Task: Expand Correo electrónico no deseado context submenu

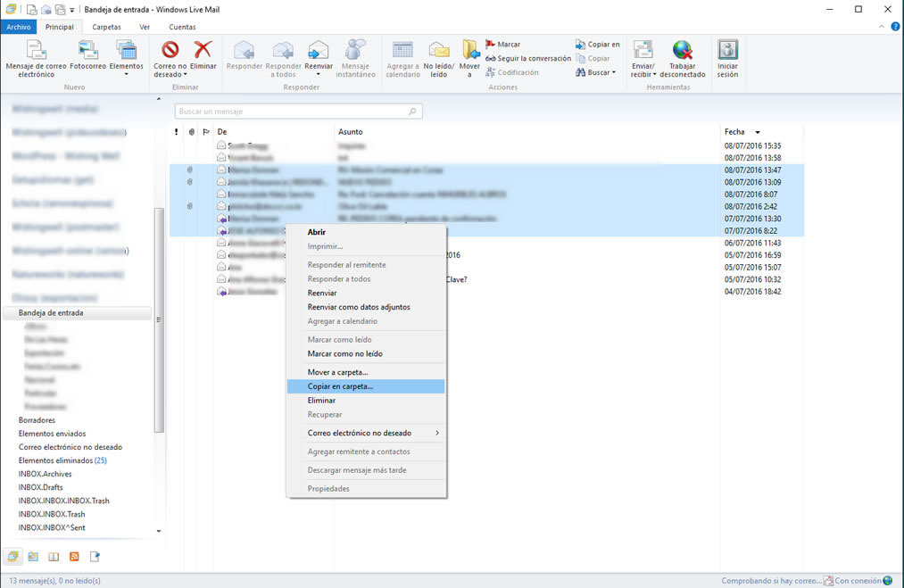Action: (366, 433)
